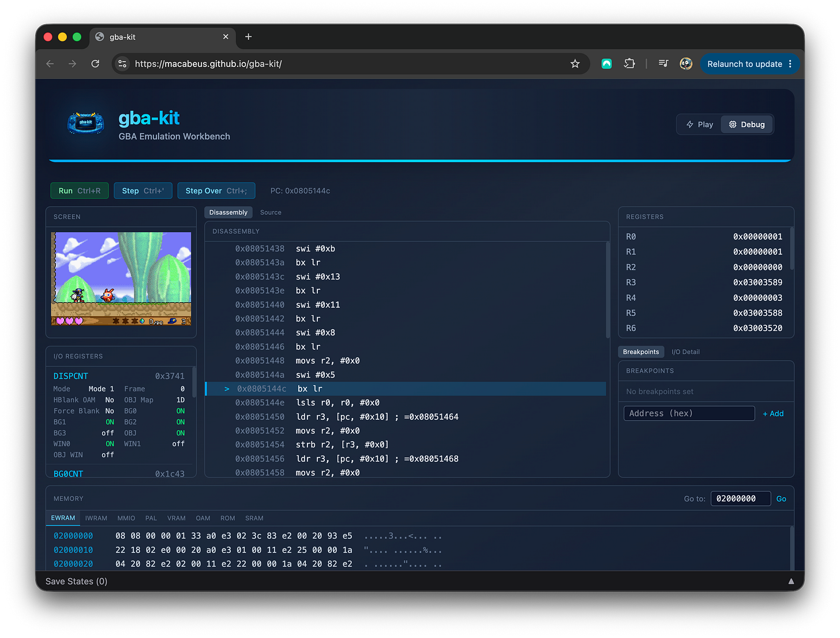
Task: Bookmark this page with the star icon
Action: click(575, 64)
